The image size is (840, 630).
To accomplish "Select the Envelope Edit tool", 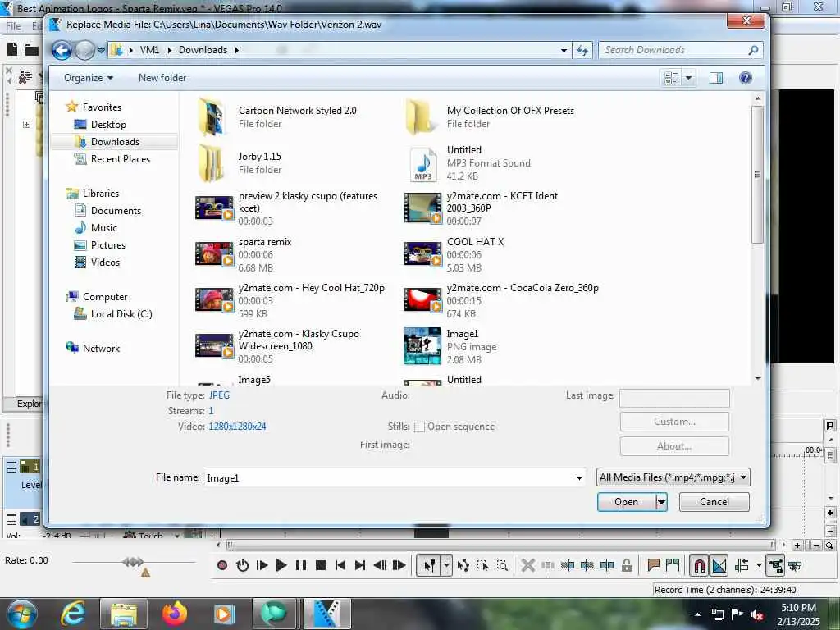I will pyautogui.click(x=463, y=565).
